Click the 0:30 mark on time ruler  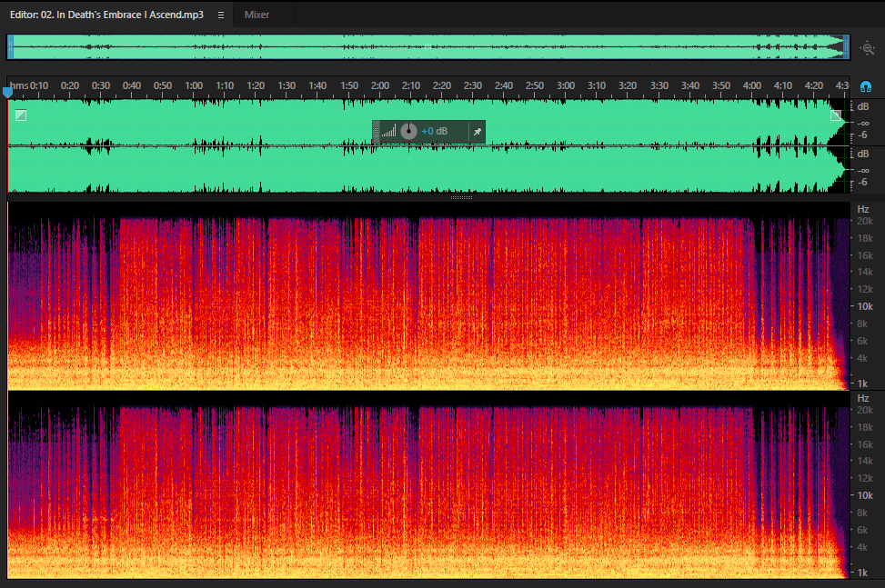101,85
